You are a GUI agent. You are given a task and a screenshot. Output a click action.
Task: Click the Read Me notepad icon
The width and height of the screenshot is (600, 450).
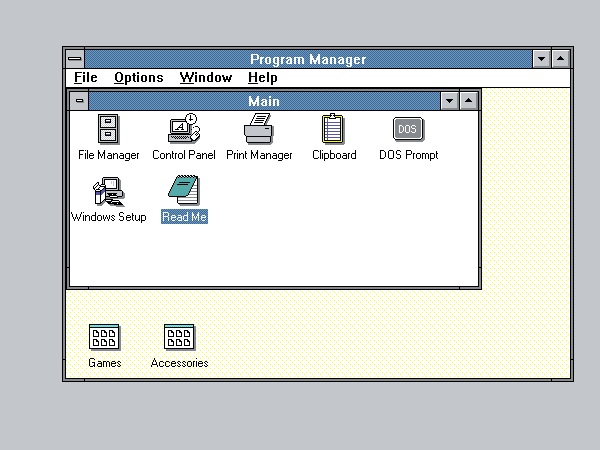(184, 190)
